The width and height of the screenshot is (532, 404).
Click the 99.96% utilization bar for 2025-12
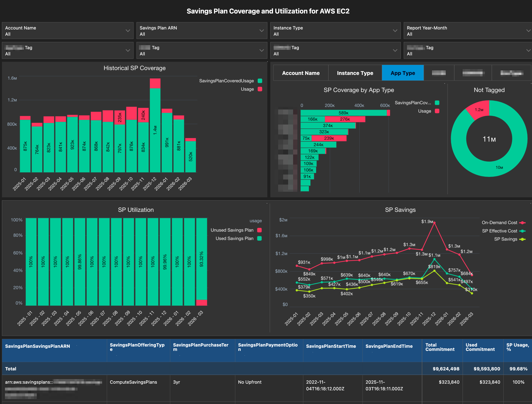coord(165,262)
